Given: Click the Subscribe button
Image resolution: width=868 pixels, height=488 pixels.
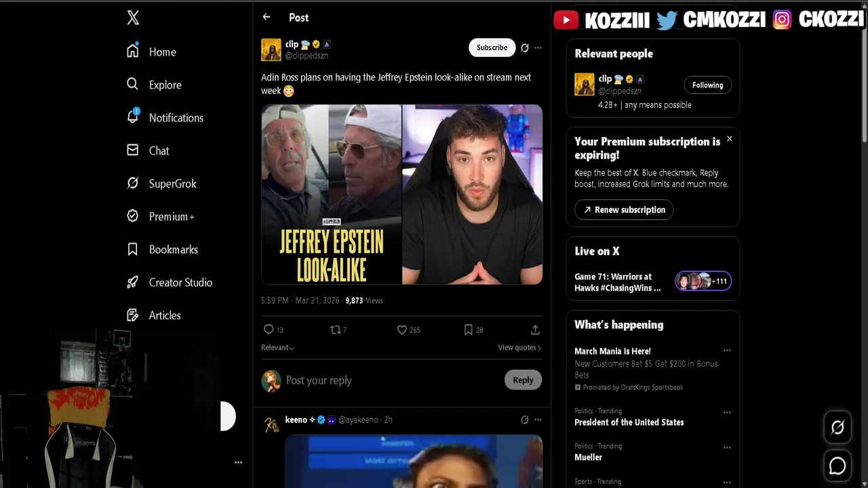Looking at the screenshot, I should (x=492, y=47).
